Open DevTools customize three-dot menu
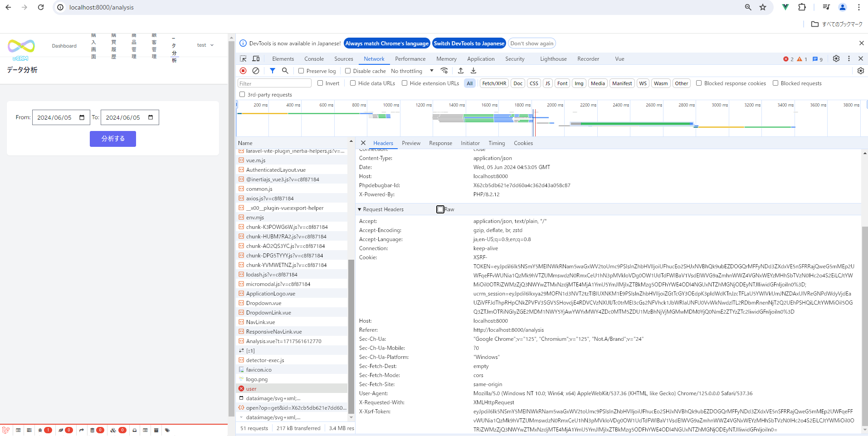This screenshot has height=436, width=868. tap(849, 58)
